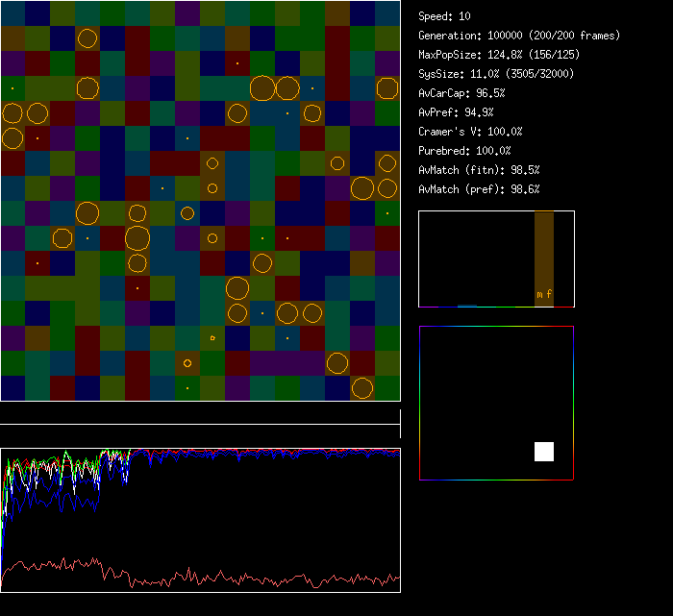
Task: Click the tiny pentagon marker in the grid
Action: (212, 337)
